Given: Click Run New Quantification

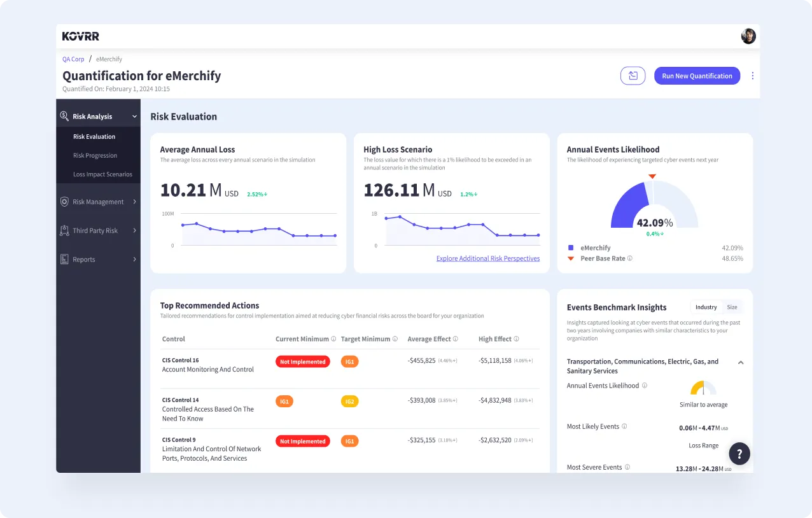Looking at the screenshot, I should [697, 75].
